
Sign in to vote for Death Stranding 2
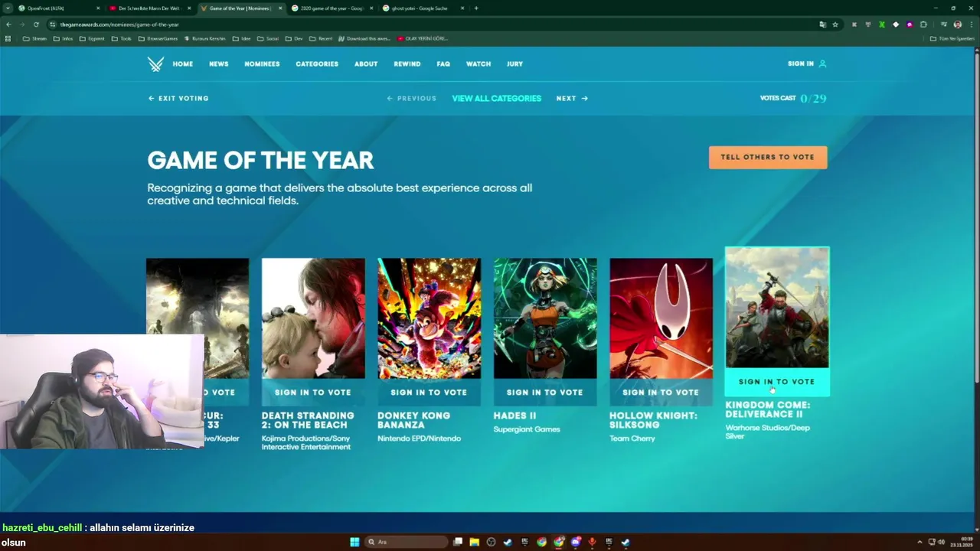point(313,393)
